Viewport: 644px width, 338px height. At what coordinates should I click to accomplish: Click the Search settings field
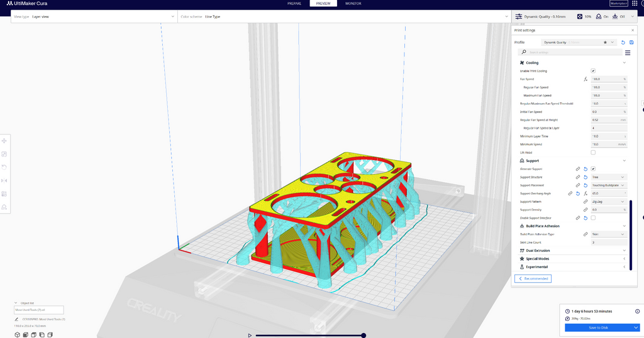coord(570,53)
